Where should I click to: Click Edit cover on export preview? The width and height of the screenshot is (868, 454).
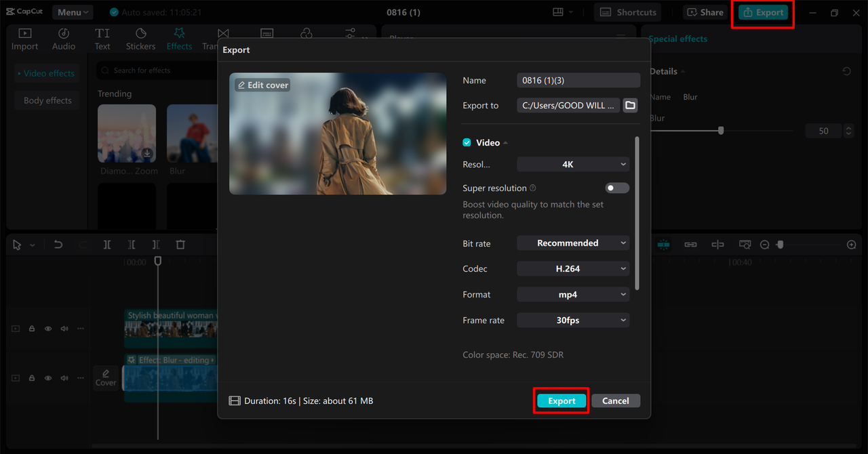(262, 85)
